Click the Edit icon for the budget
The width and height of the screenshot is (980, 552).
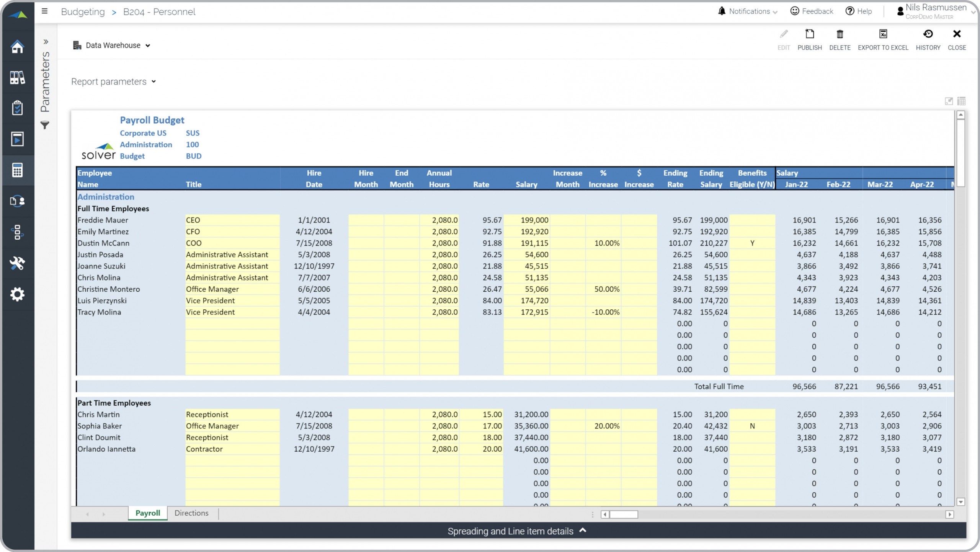click(784, 34)
